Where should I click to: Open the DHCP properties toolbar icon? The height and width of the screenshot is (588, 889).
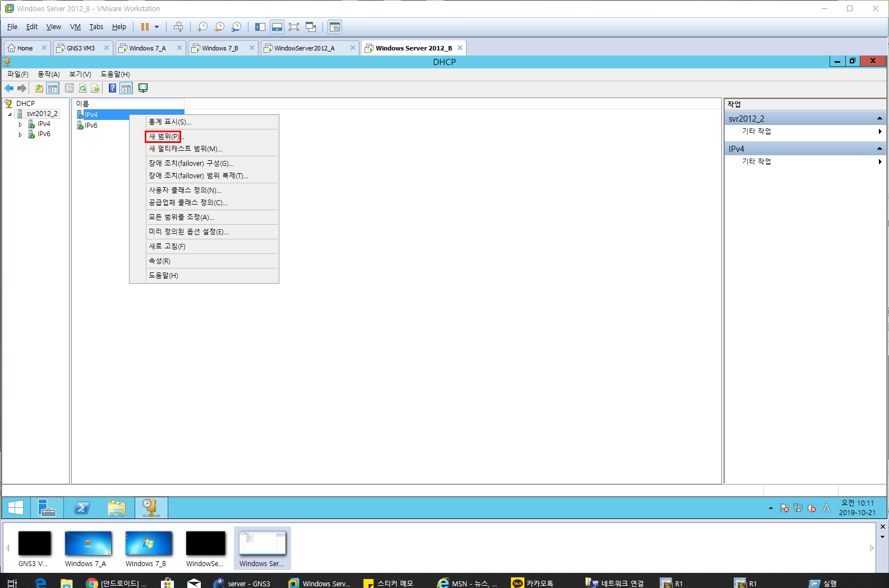tap(70, 88)
